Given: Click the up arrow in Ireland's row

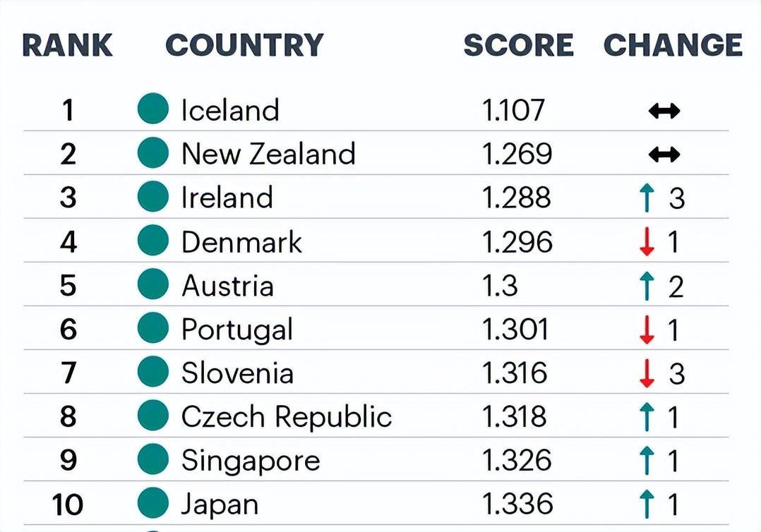Looking at the screenshot, I should tap(647, 198).
